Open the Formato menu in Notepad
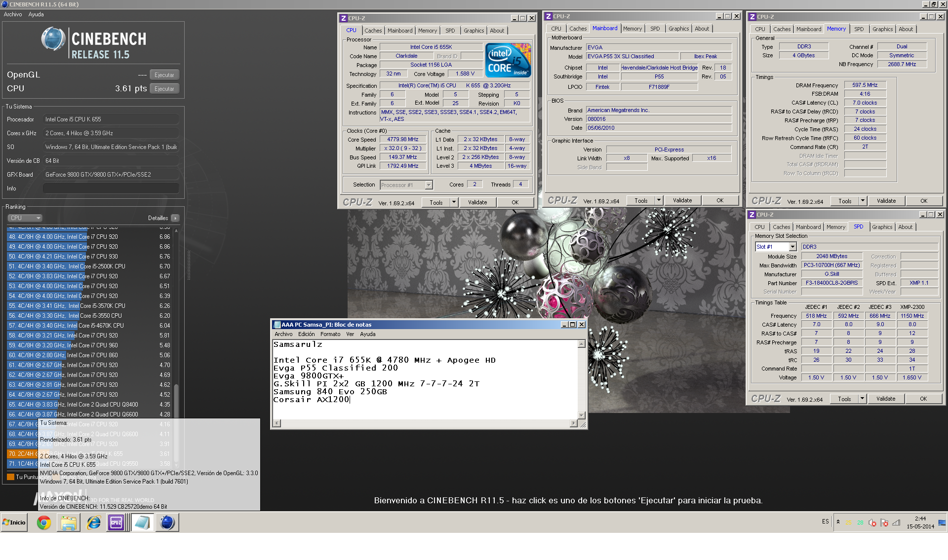 pyautogui.click(x=330, y=334)
